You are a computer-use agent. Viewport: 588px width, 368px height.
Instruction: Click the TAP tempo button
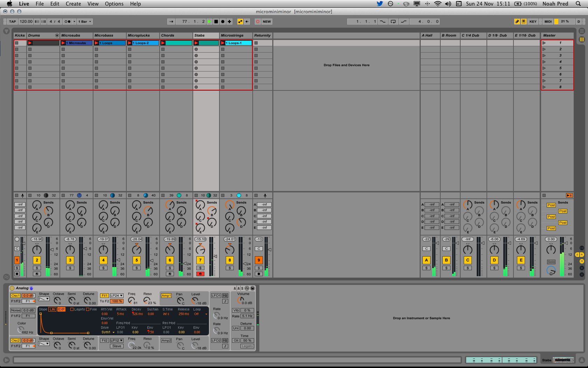click(12, 21)
